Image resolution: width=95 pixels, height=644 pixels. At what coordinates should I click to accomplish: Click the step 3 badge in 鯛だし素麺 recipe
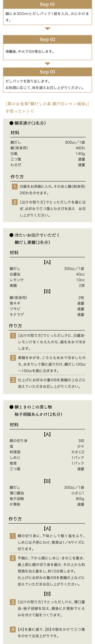[13, 380]
